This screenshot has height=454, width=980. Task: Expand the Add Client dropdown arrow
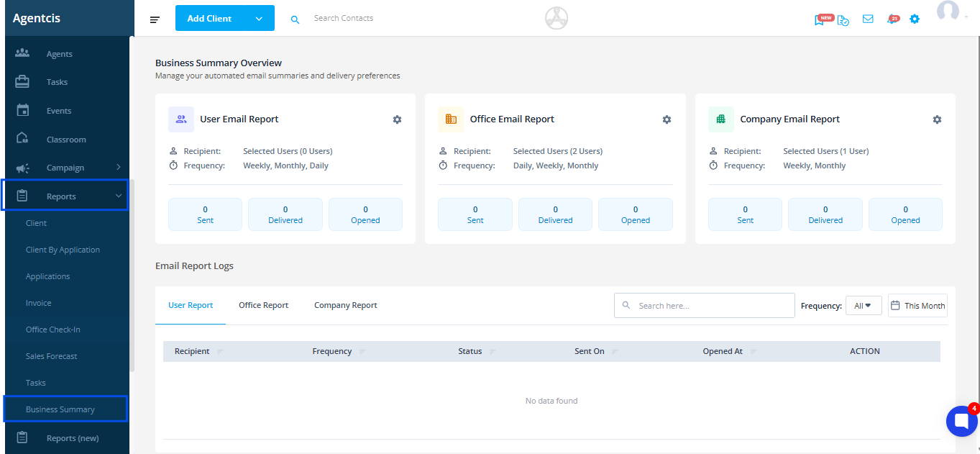coord(259,19)
